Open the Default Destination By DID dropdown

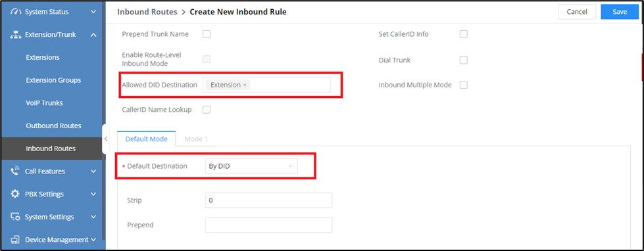[251, 166]
